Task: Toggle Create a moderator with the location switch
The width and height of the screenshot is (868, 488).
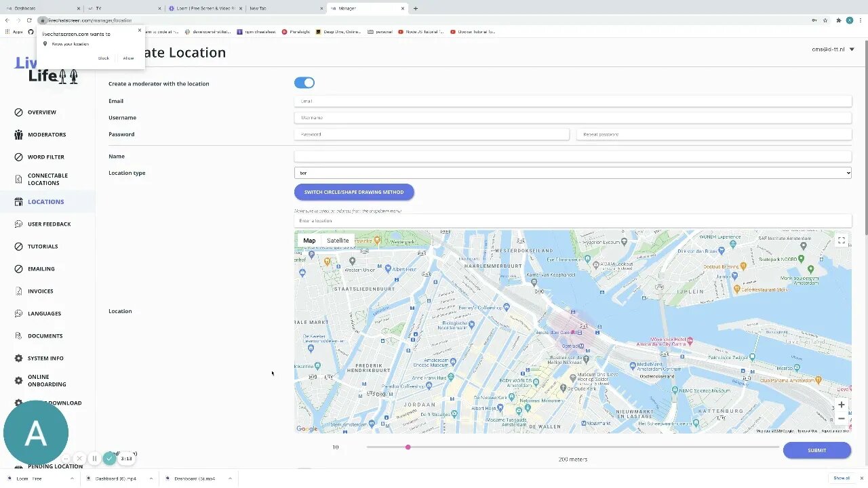Action: pyautogui.click(x=304, y=83)
